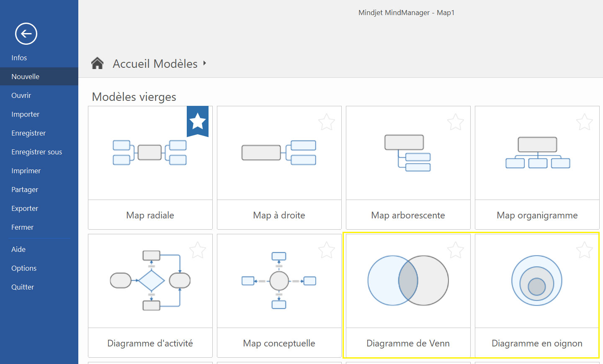Pick the Diagramme en oignon template icon
This screenshot has height=364, width=603.
[x=537, y=281]
